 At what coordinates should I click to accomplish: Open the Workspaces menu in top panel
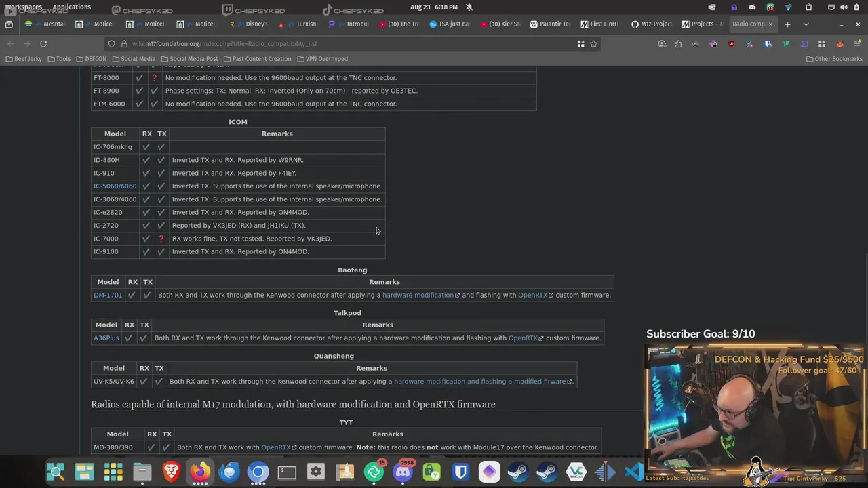[24, 7]
